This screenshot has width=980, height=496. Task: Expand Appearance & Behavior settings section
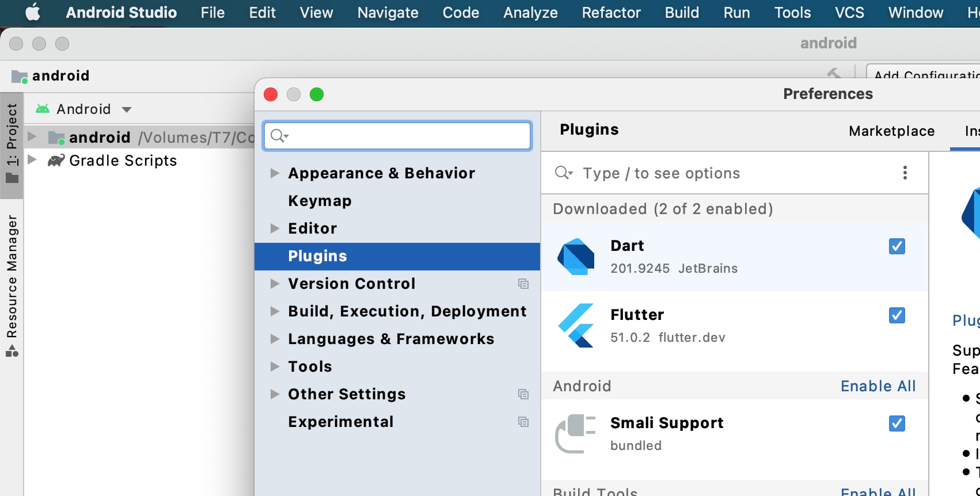point(275,173)
